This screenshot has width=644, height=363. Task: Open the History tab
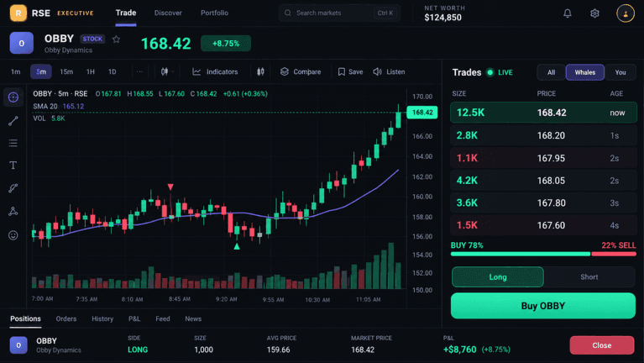102,318
